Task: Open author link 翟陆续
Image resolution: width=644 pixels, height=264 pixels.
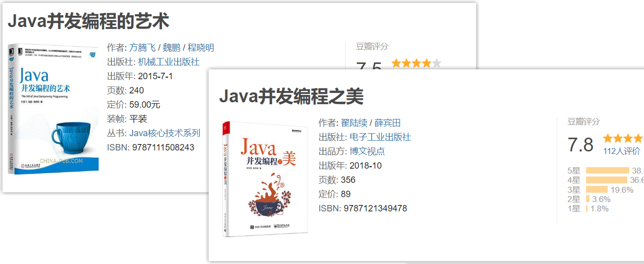Action: coord(354,123)
